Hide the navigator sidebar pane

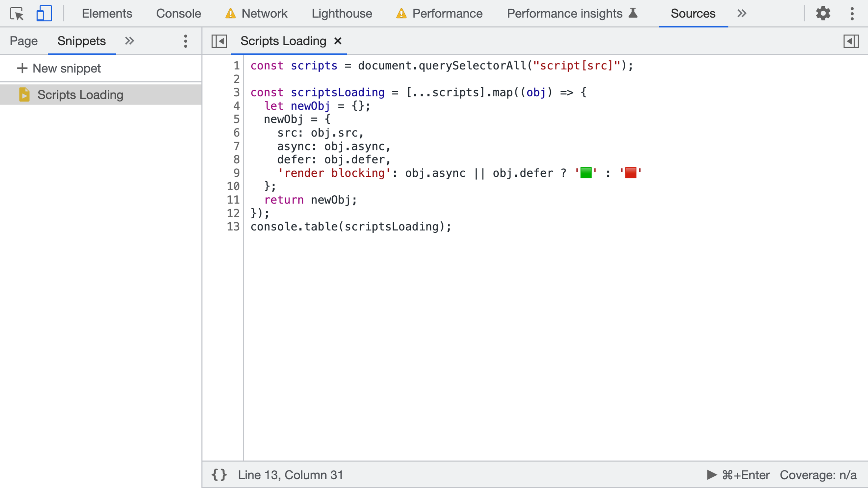pyautogui.click(x=219, y=41)
